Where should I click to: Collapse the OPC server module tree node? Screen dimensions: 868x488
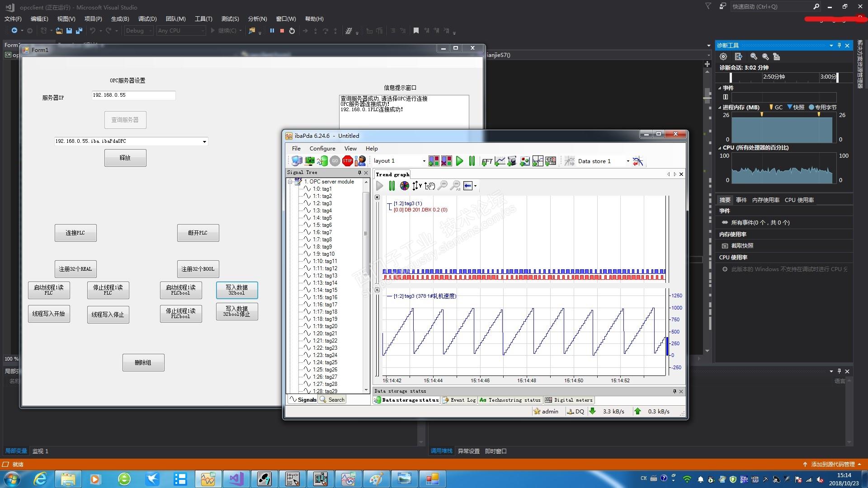290,182
